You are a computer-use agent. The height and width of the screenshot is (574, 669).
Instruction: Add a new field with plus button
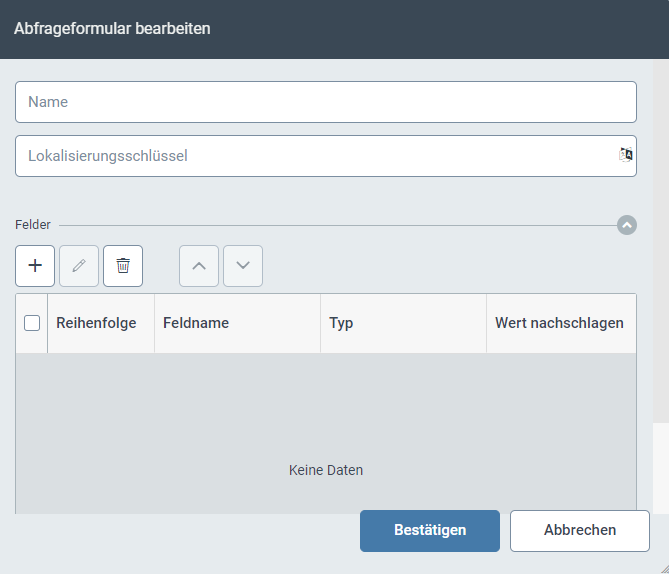(35, 266)
